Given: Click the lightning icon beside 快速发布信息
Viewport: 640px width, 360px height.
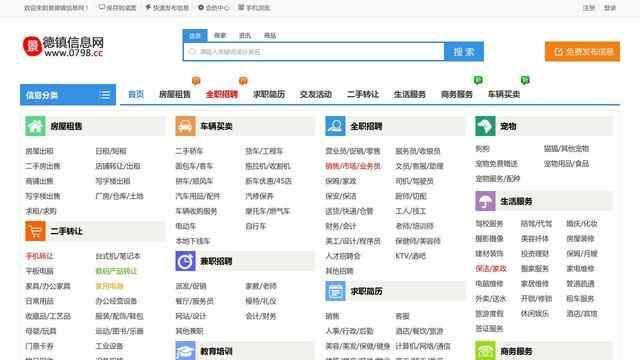Looking at the screenshot, I should tap(148, 7).
